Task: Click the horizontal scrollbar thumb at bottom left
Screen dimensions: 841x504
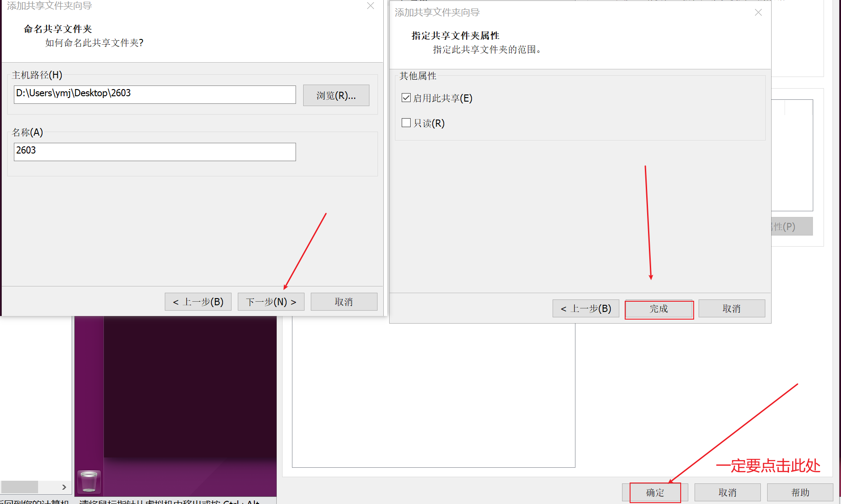Action: (x=19, y=487)
